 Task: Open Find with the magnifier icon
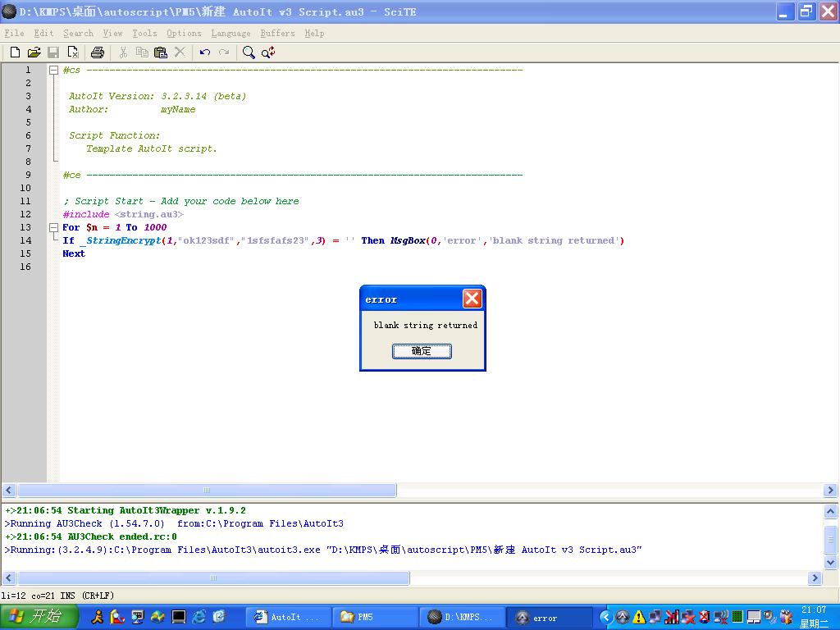(249, 52)
